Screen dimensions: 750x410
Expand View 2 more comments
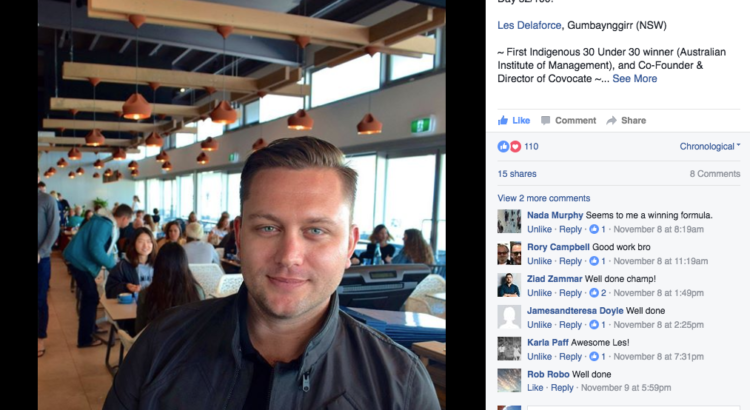[x=544, y=198]
